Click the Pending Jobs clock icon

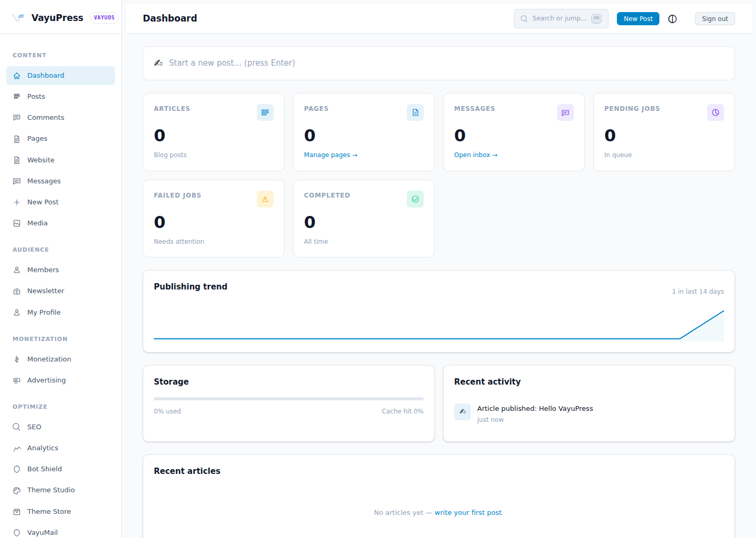[716, 112]
